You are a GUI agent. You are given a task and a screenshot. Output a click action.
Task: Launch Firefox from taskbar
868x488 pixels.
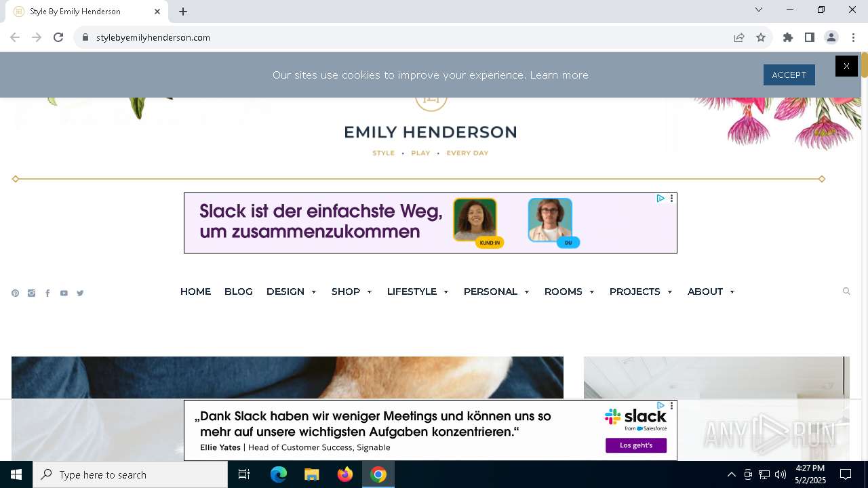pos(345,474)
